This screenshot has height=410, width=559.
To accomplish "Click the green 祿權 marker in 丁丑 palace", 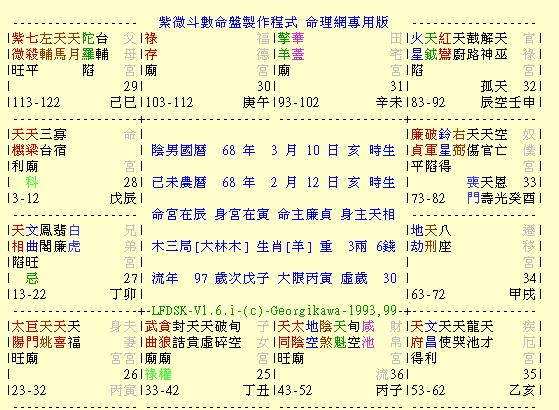I will click(x=158, y=374).
